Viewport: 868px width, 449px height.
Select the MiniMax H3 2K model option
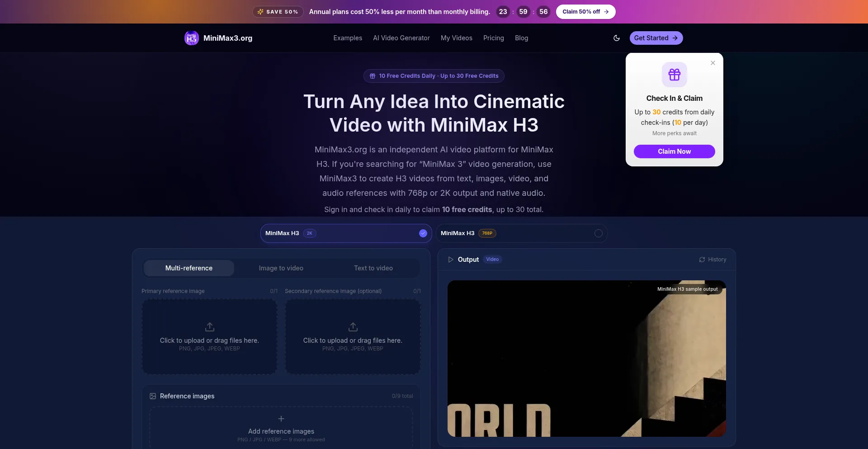pyautogui.click(x=346, y=233)
